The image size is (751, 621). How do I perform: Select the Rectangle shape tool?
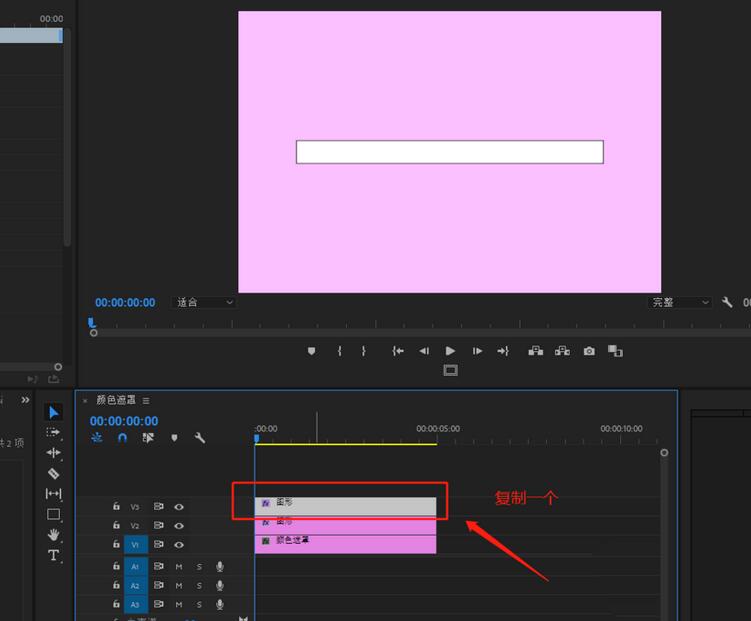click(x=53, y=514)
